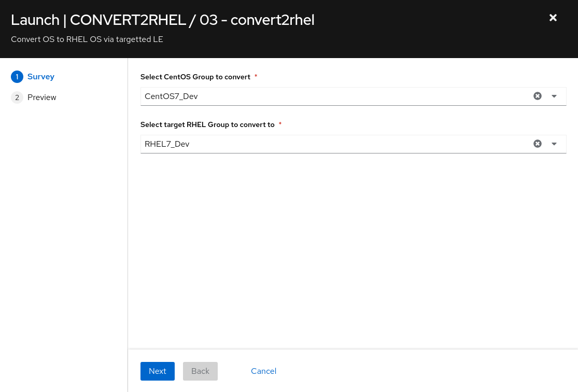
Task: Click the 'Select target RHEL Group to convert to' label
Action: pos(207,124)
